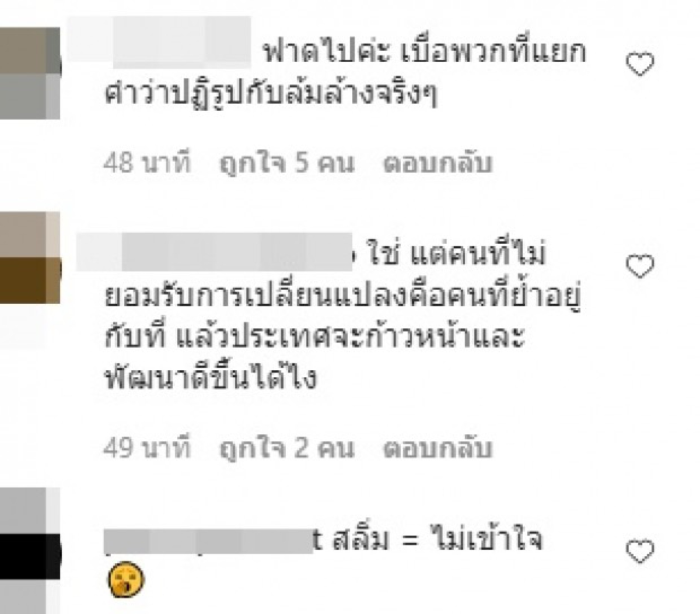Click ตอบกลับ under the 49 นาที comment
The image size is (700, 614).
coord(437,448)
